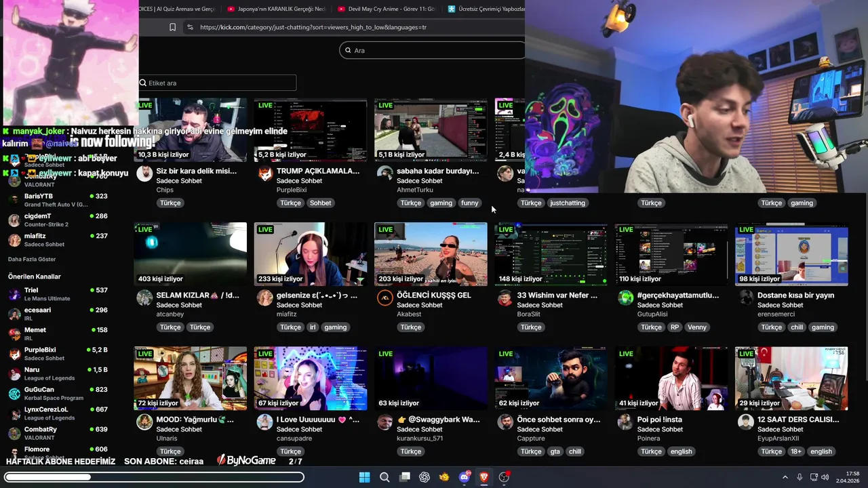
Task: Click the Etiket ara tag search field
Action: pos(217,83)
